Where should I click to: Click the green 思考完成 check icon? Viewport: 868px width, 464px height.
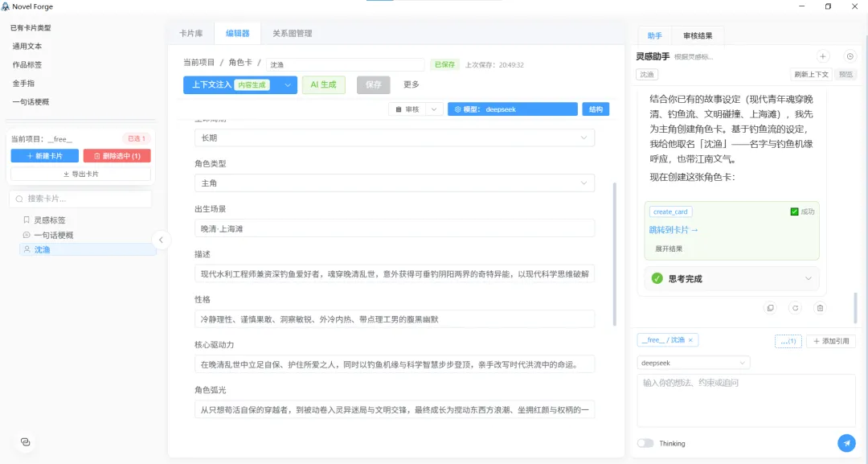click(657, 278)
